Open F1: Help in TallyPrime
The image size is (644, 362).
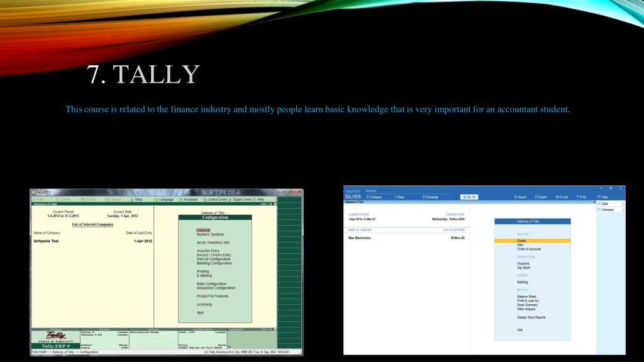pos(602,197)
